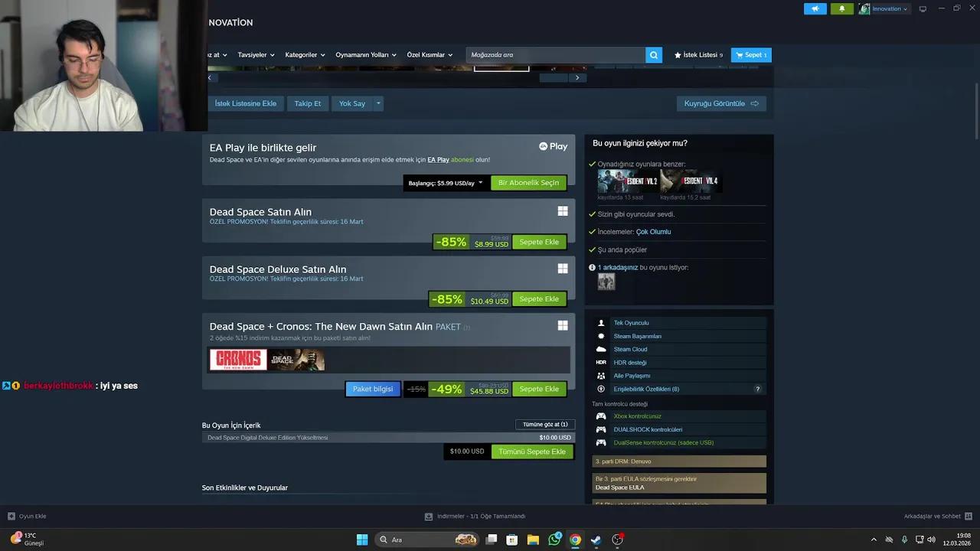
Task: Click next arrow on screenshot carousel
Action: [x=577, y=77]
